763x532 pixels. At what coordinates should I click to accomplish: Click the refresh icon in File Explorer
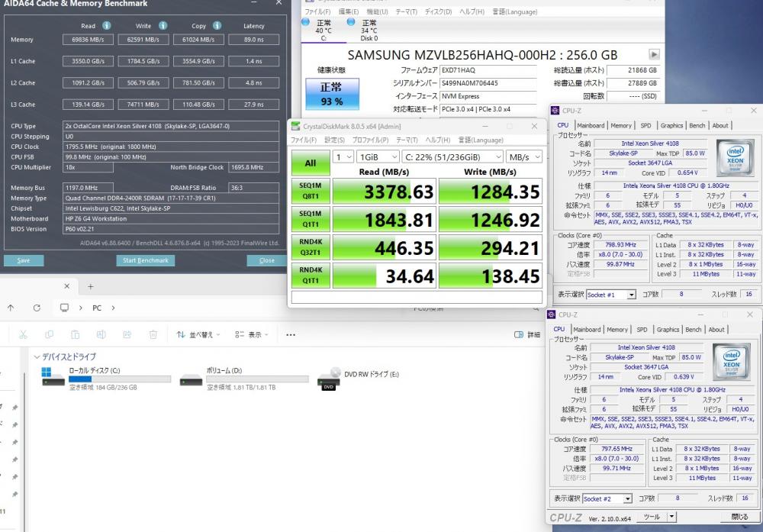point(37,308)
